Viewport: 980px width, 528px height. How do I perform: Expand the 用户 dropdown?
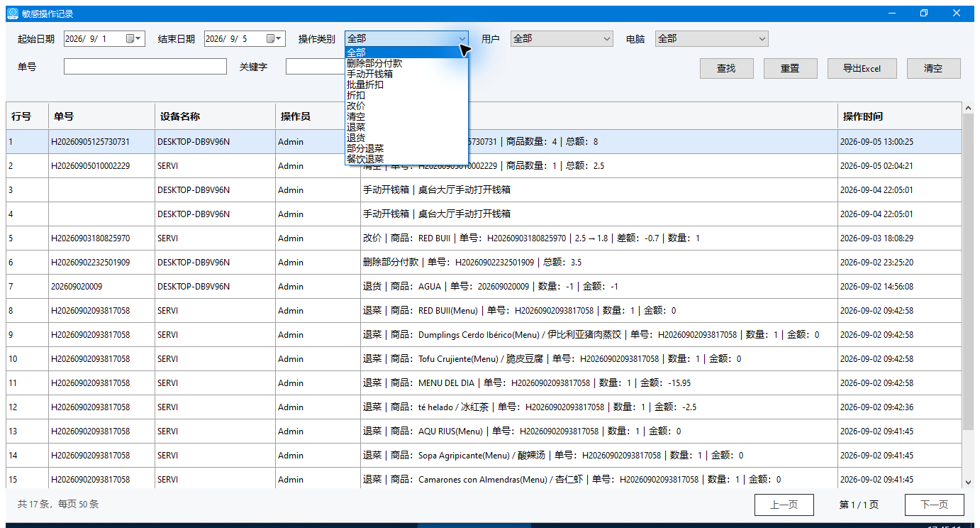point(606,39)
